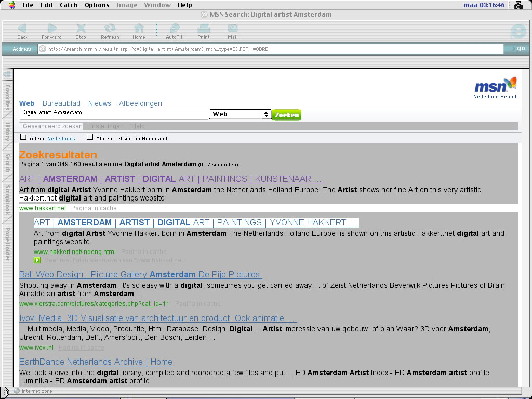The image size is (532, 399).
Task: Click the menu bar clock maa 03:16:46
Action: click(484, 5)
